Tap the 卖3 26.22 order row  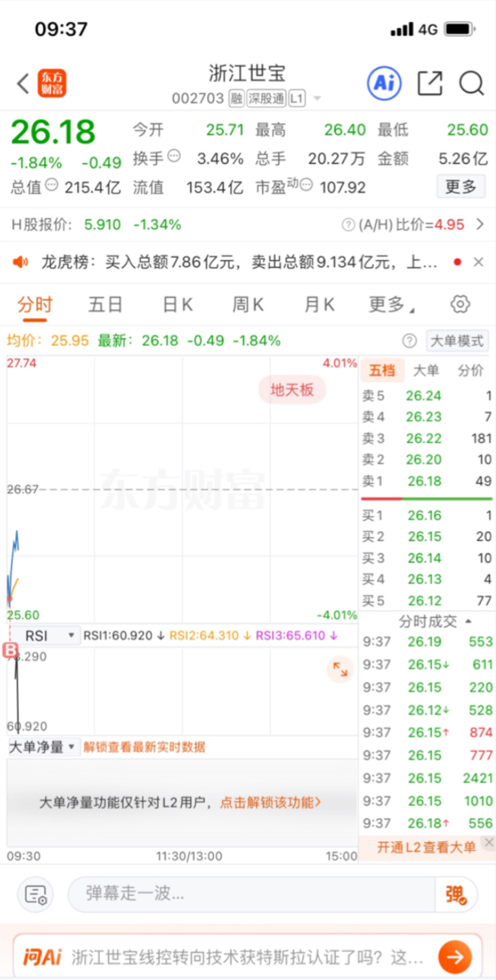pyautogui.click(x=426, y=438)
